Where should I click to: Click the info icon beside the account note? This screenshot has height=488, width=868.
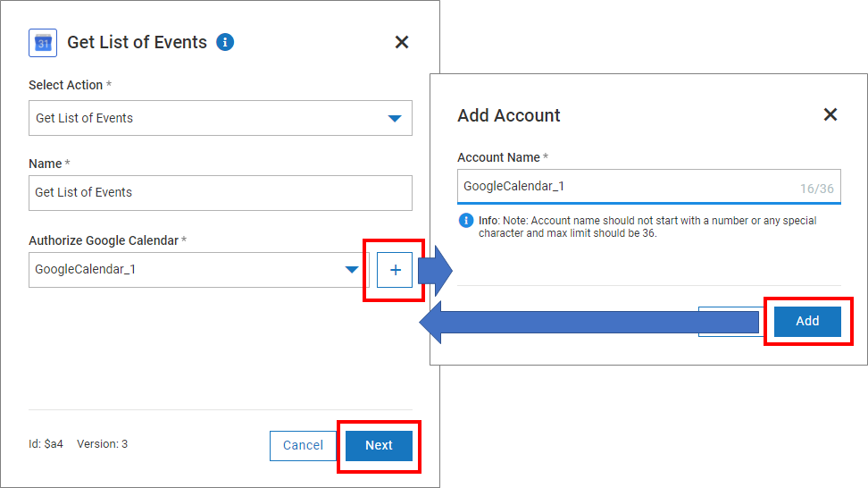pyautogui.click(x=465, y=221)
